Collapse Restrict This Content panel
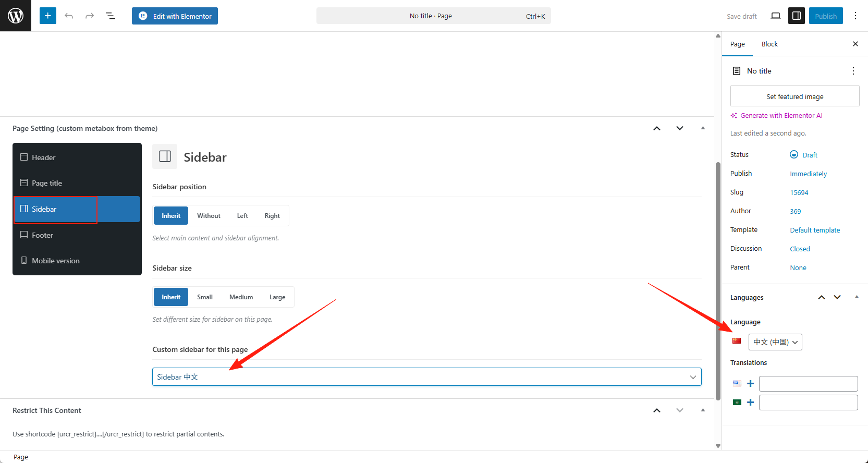The height and width of the screenshot is (463, 868). (x=703, y=410)
